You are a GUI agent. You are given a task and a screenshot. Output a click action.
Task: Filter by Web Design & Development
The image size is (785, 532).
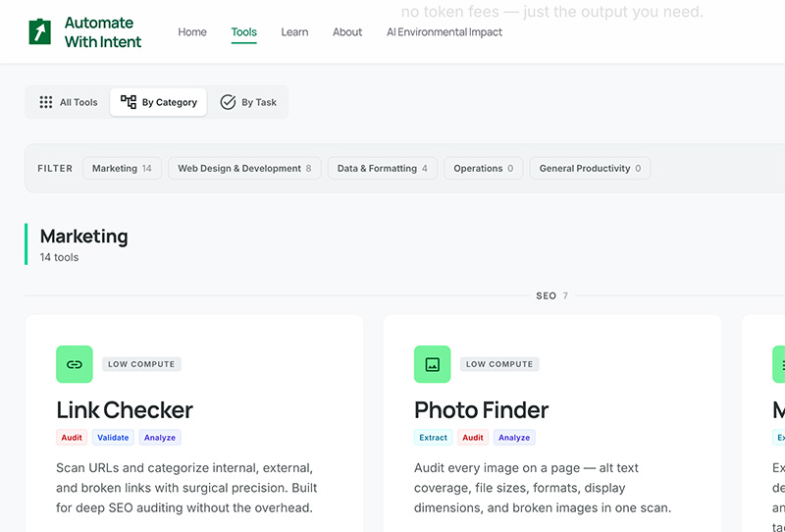click(244, 169)
